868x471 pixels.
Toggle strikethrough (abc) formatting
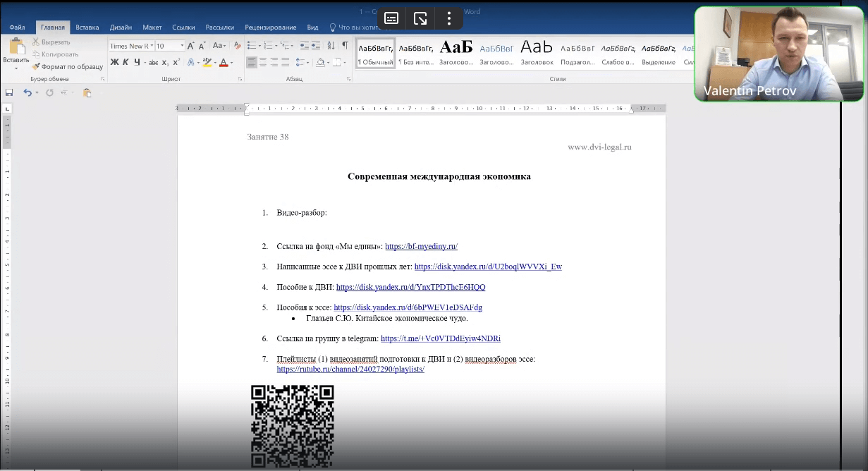(x=153, y=62)
